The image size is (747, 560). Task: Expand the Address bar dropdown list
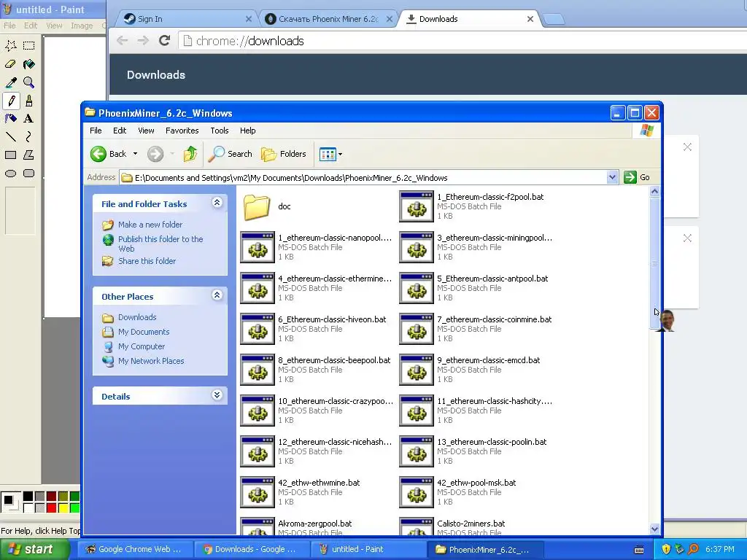(x=612, y=178)
